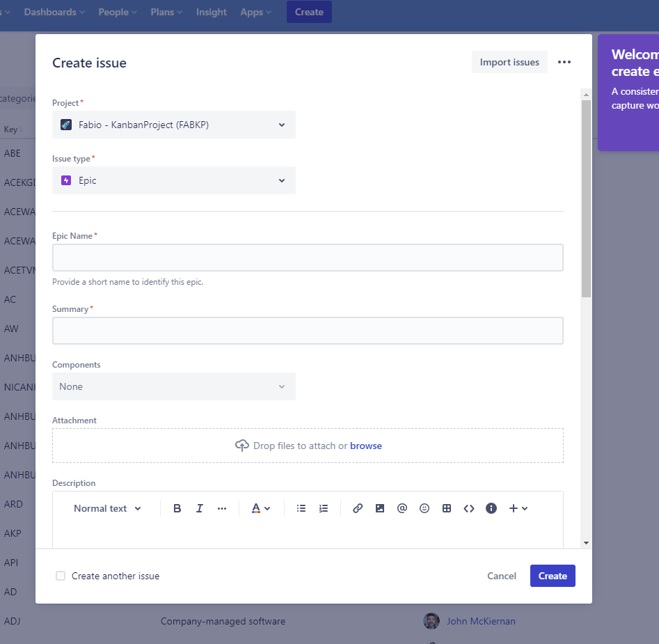Click John McKiernan avatar image
659x644 pixels.
[431, 621]
